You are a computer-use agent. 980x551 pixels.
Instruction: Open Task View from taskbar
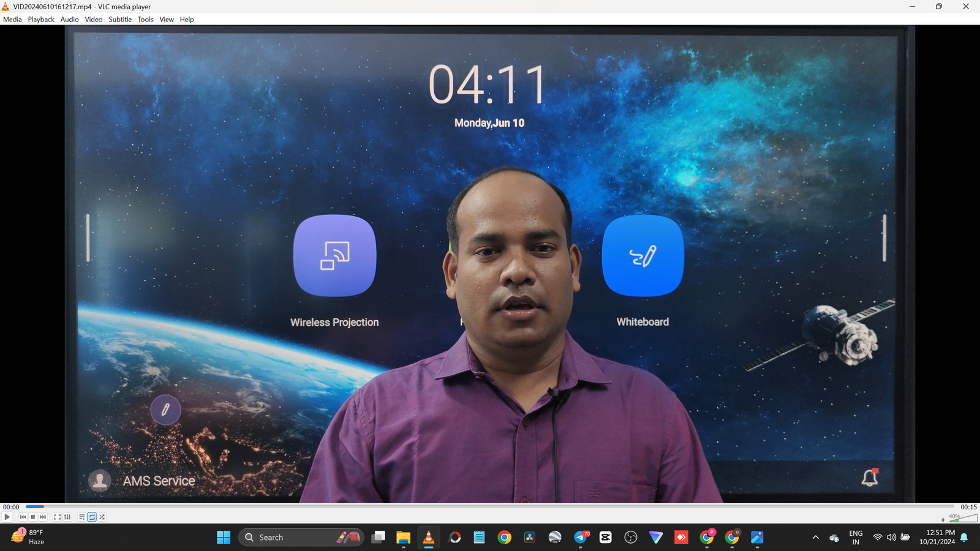point(378,538)
